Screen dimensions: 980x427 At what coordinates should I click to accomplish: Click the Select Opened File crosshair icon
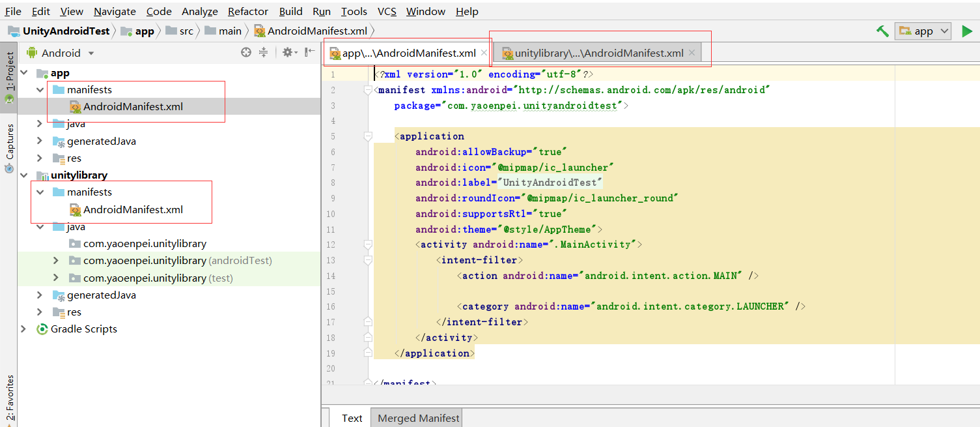[245, 52]
